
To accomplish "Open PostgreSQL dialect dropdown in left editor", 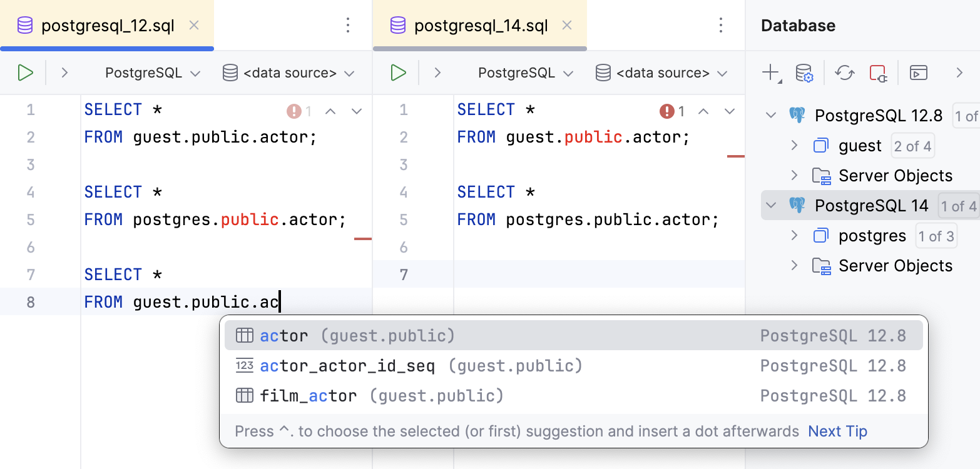I will pos(153,73).
